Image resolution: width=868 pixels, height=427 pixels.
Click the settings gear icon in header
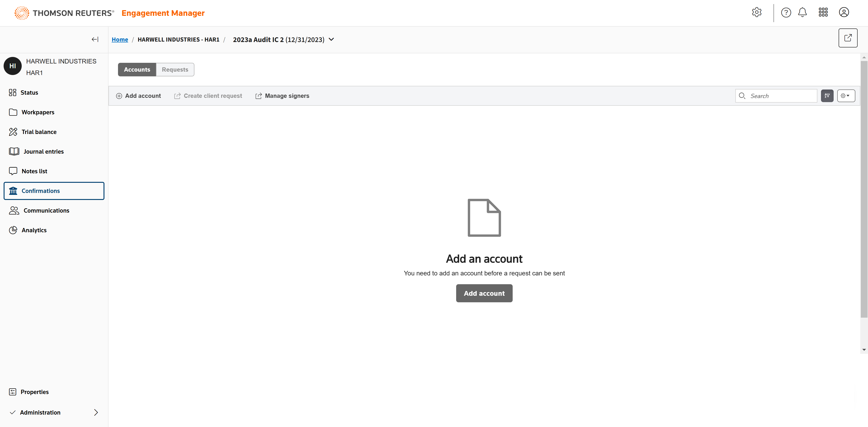point(757,12)
